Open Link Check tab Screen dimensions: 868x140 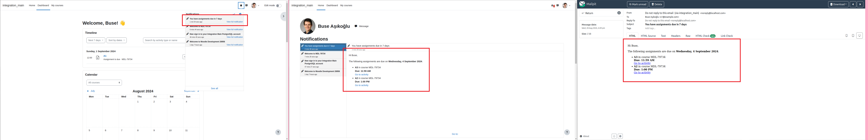pyautogui.click(x=727, y=36)
